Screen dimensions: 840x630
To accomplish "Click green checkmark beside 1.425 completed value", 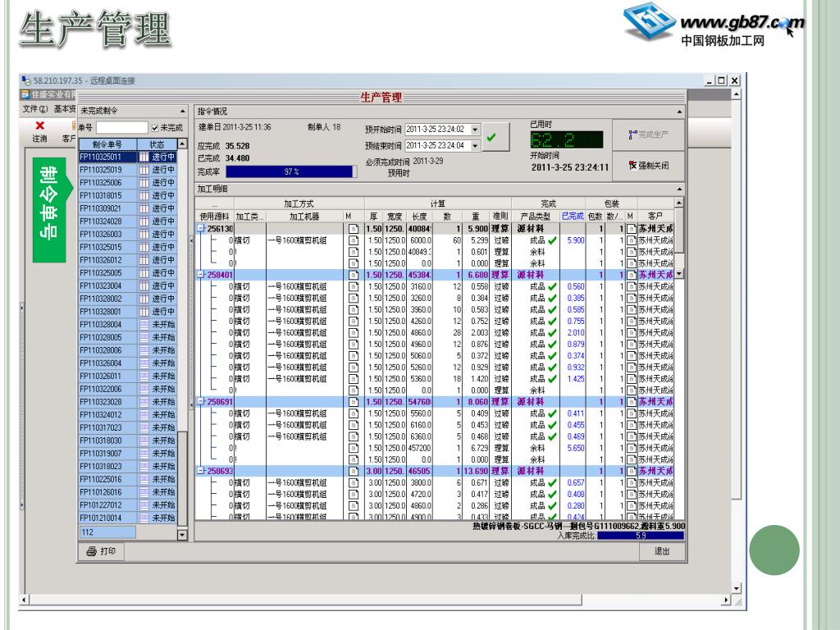I will pos(552,379).
